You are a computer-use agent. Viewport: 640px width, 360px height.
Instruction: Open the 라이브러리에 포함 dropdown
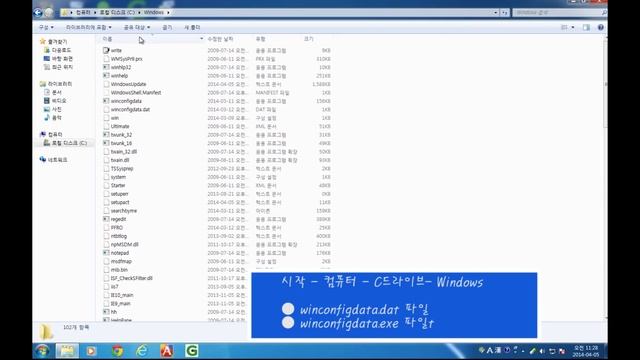coord(89,27)
